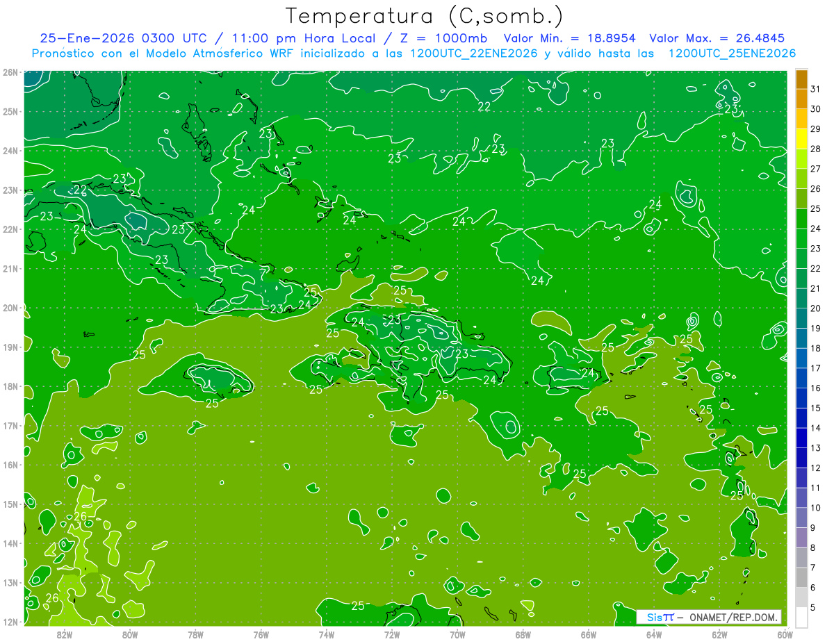Click the 18N latitude axis label
Screen dimensions: 834x644
point(10,386)
